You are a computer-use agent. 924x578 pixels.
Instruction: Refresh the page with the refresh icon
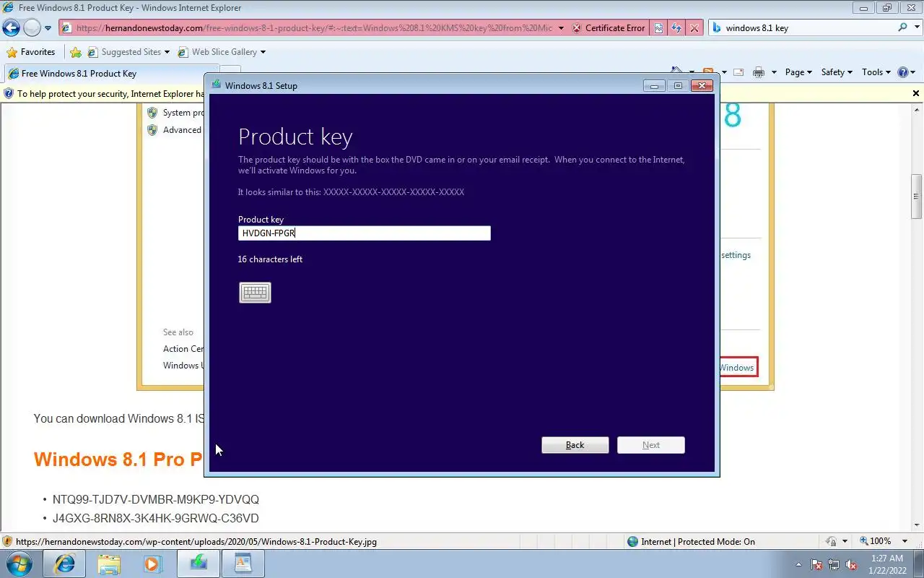tap(676, 28)
